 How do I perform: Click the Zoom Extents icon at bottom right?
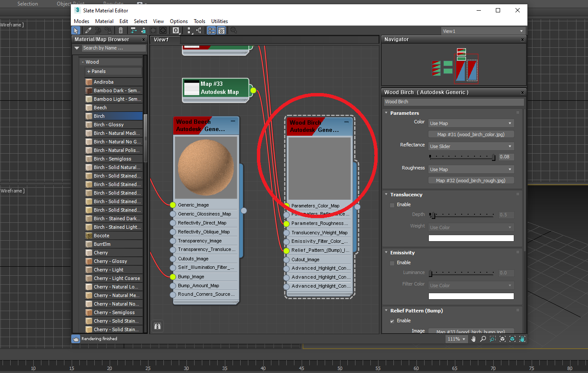point(503,339)
